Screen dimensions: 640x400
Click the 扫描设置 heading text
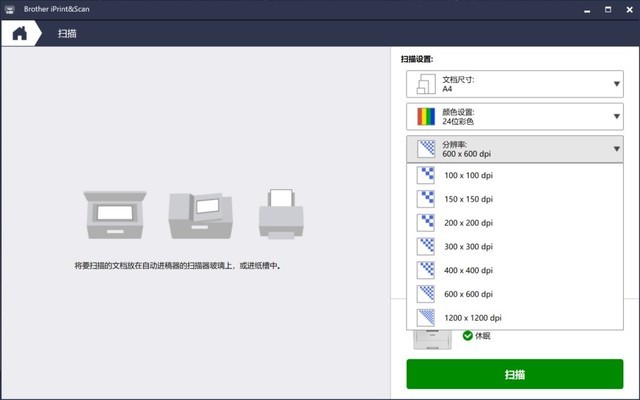click(417, 59)
